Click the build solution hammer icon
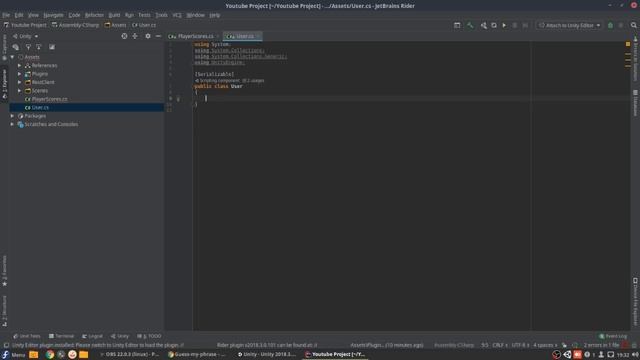This screenshot has height=360, width=640. click(x=470, y=25)
